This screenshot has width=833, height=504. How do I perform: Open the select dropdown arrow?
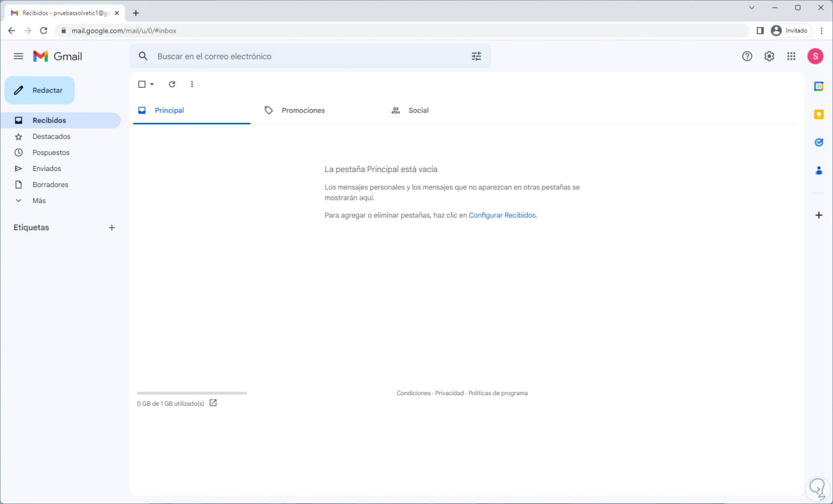(x=152, y=84)
